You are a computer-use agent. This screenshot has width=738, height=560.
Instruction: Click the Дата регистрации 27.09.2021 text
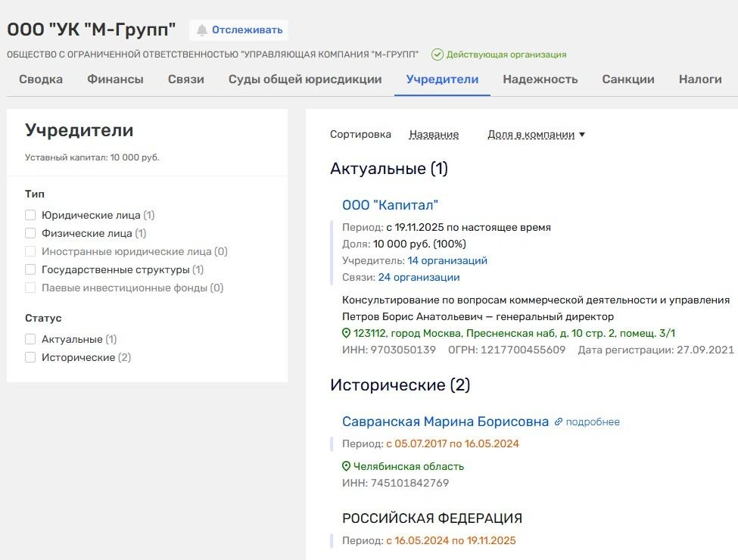pyautogui.click(x=656, y=350)
